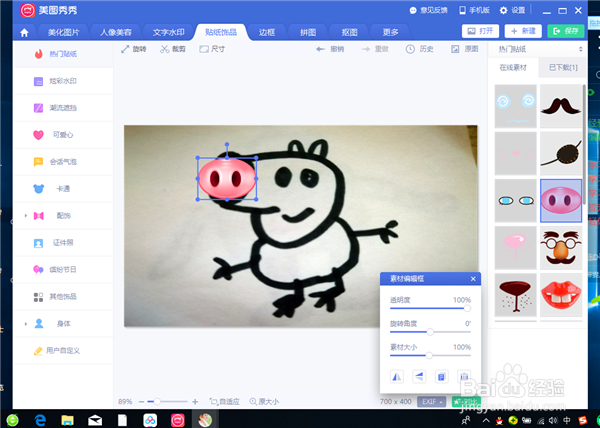Open the 潮流遮挡 sticker category

point(63,108)
